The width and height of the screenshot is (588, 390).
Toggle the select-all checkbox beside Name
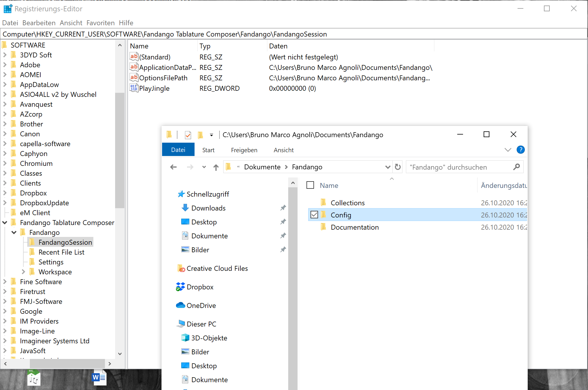(310, 185)
